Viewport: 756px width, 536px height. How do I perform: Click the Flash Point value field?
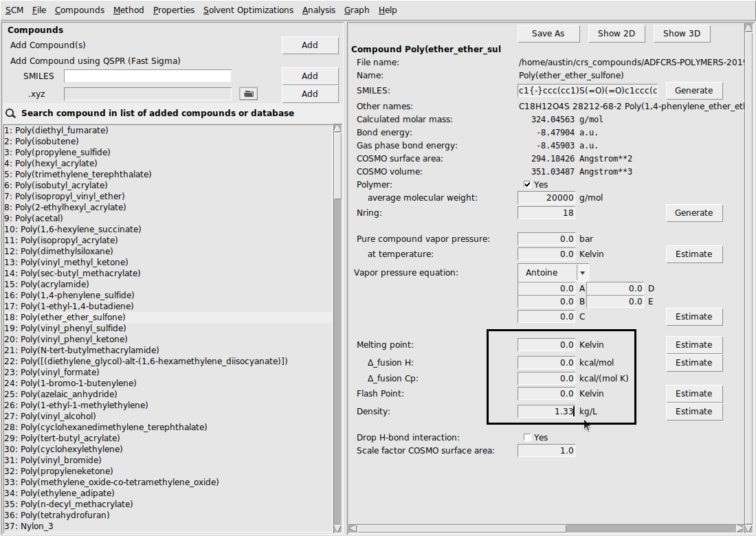[x=546, y=393]
